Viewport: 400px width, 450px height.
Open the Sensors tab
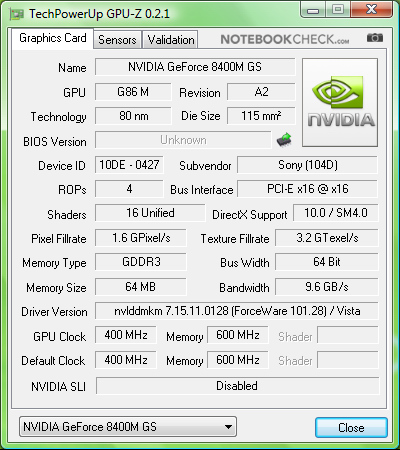[x=117, y=40]
